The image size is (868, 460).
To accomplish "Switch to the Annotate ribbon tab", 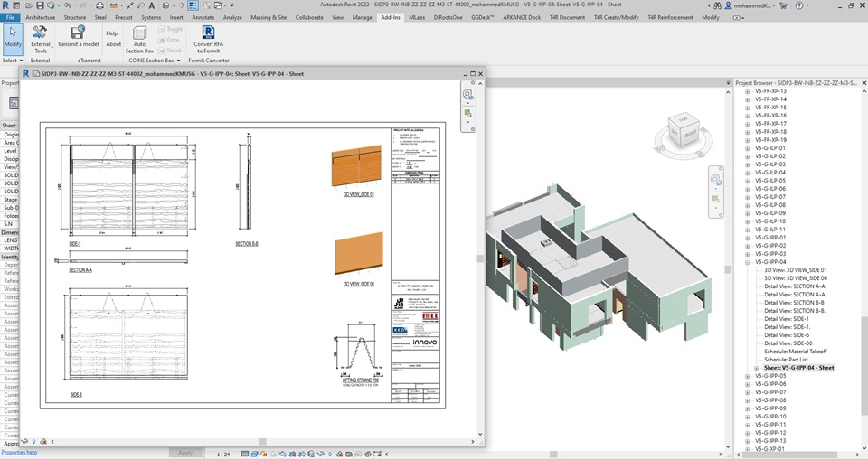I will pos(203,17).
